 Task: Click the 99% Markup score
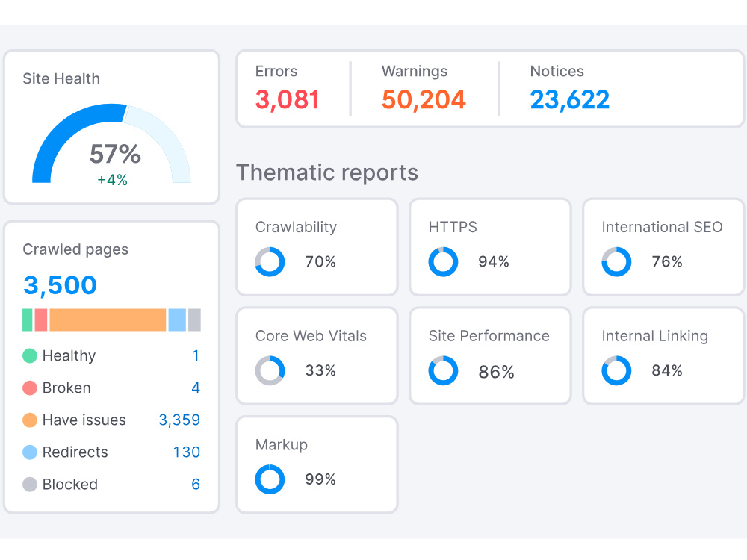point(320,479)
